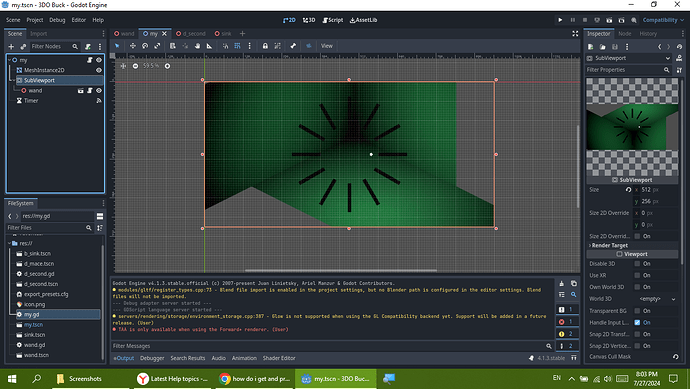
Task: Lock the selected node with padlock icon
Action: 265,46
